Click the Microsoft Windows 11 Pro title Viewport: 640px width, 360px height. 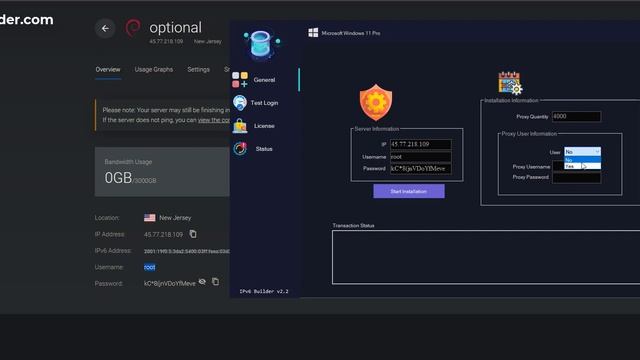tap(351, 33)
